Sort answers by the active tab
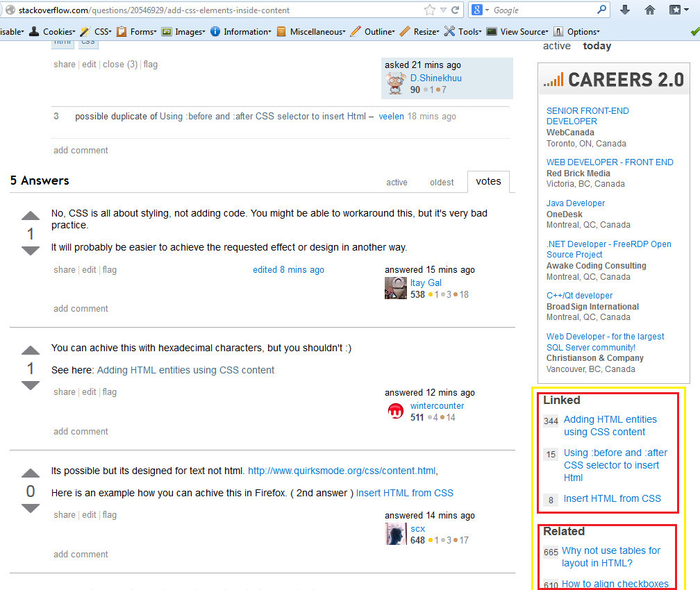The width and height of the screenshot is (700, 590). click(397, 182)
